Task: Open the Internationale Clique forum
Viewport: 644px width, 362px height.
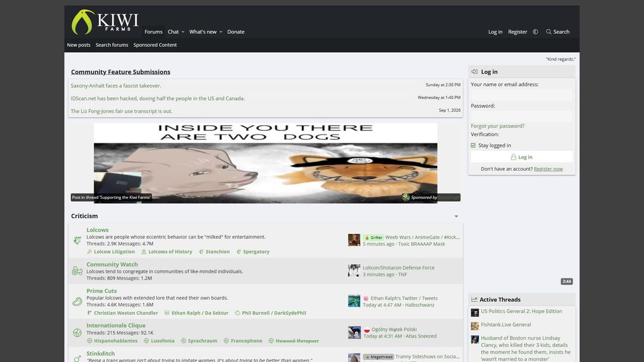Action: pyautogui.click(x=116, y=325)
